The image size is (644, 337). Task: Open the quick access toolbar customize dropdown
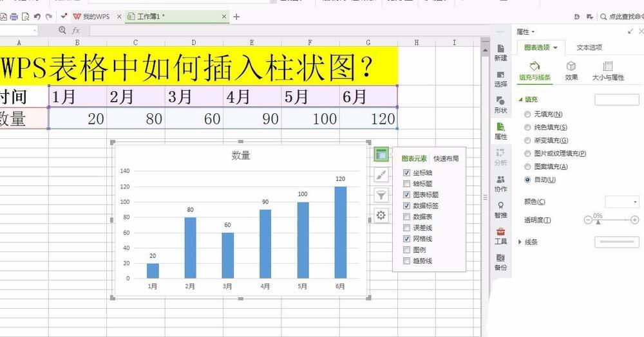pos(63,16)
